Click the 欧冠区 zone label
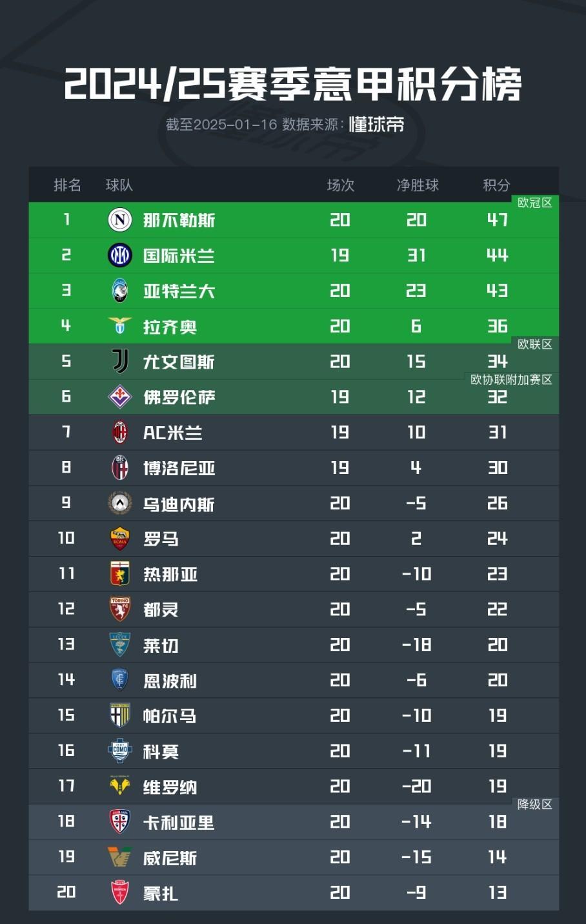Image resolution: width=586 pixels, height=924 pixels. click(535, 203)
